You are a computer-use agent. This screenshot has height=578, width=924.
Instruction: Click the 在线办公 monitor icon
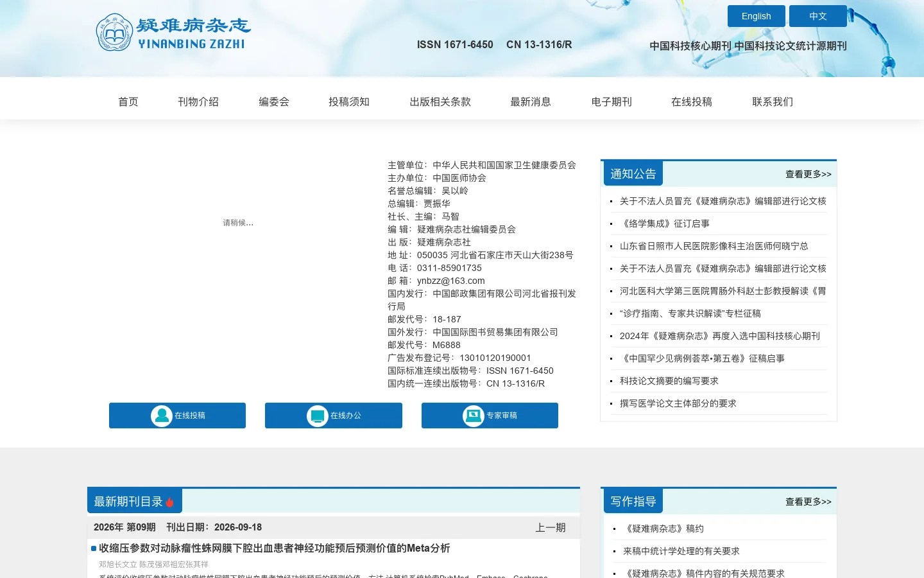click(317, 416)
